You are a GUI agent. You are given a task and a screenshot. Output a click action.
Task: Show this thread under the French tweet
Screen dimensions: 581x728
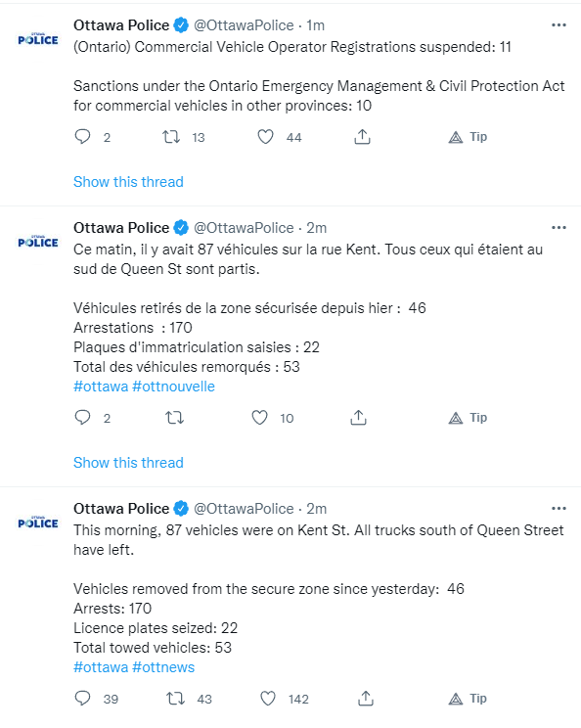pyautogui.click(x=128, y=463)
